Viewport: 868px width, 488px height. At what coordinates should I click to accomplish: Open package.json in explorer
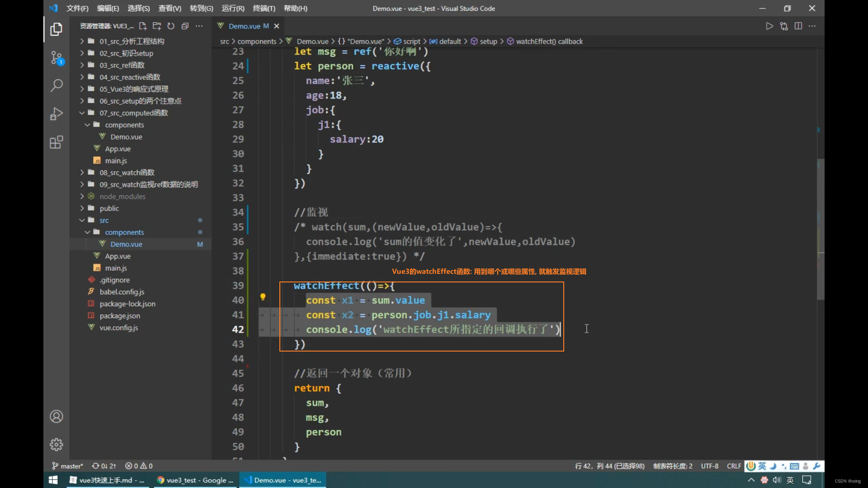coord(120,316)
